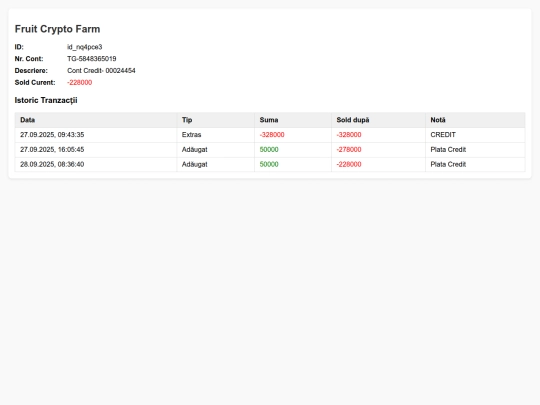Click the Descriere: label
This screenshot has width=540, height=405.
31,71
